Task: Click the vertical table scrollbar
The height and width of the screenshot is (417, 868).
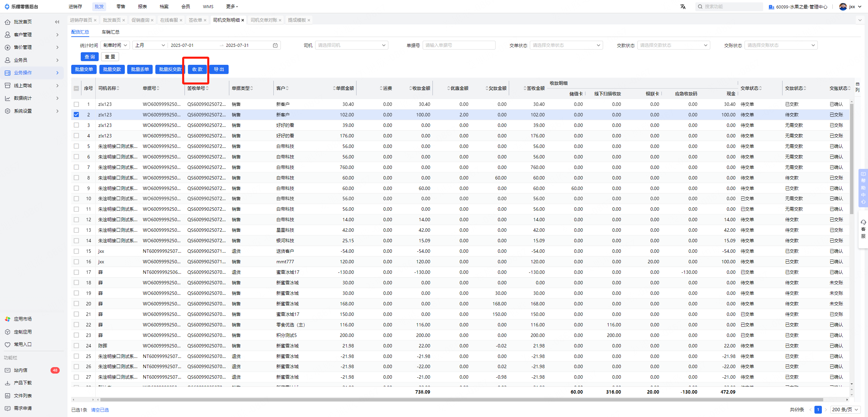Action: [x=851, y=159]
